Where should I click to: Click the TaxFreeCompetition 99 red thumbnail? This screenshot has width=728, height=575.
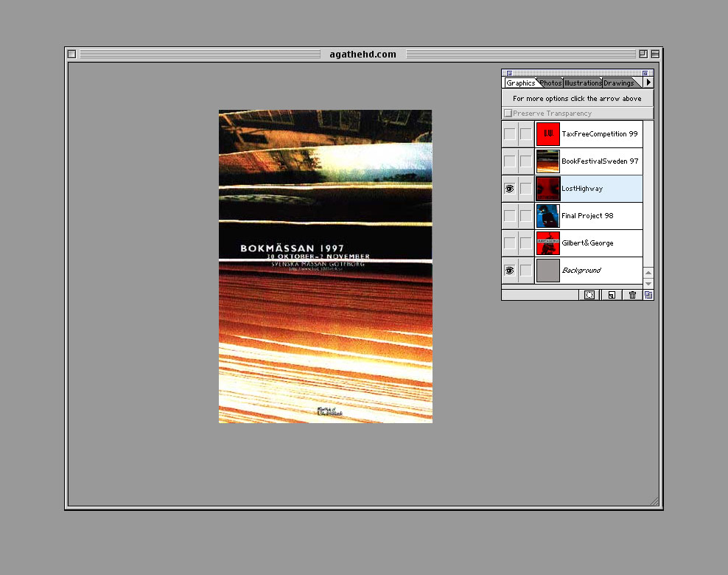(548, 133)
